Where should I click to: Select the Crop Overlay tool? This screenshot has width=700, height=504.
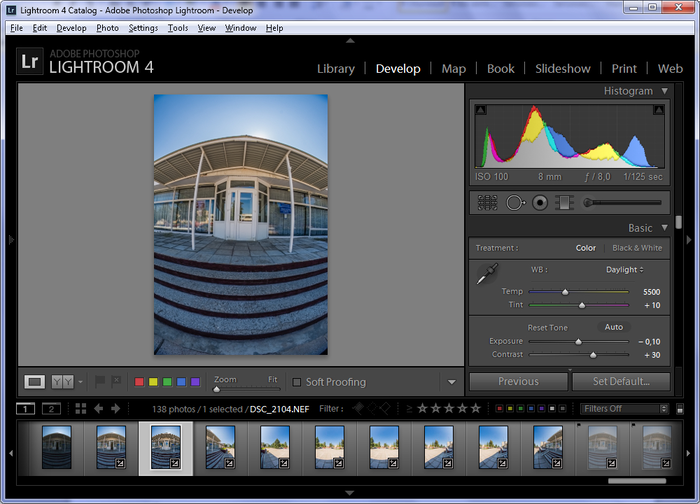(x=488, y=203)
